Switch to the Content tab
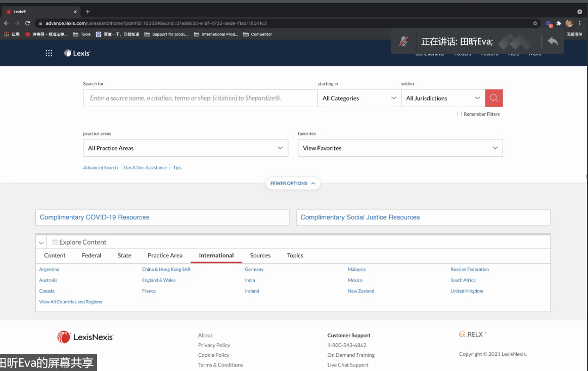Screen dimensions: 588x371 tap(55, 255)
